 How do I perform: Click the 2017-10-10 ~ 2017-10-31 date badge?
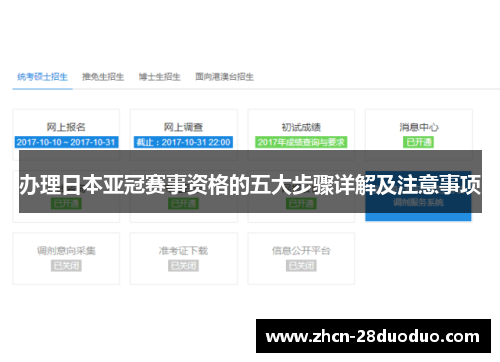[66, 142]
